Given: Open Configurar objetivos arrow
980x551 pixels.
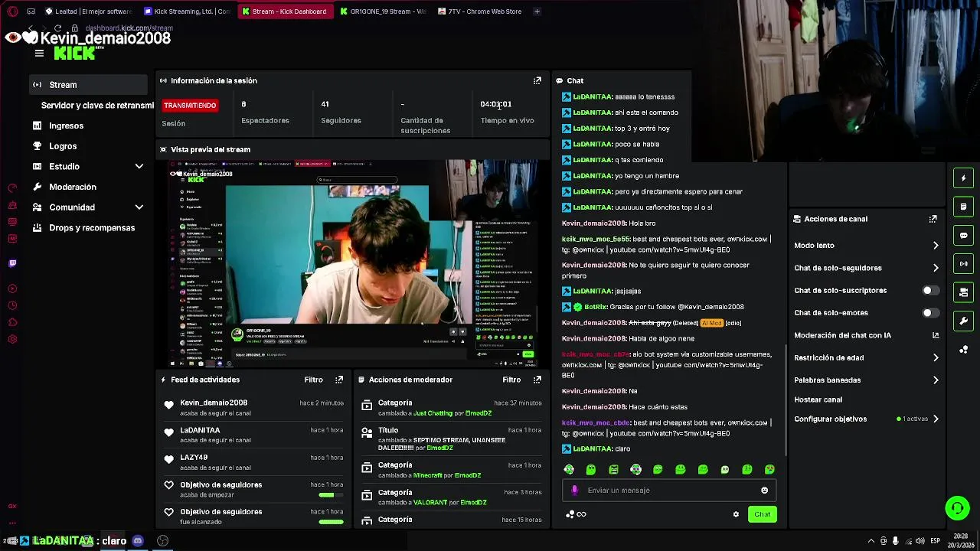Looking at the screenshot, I should click(935, 419).
